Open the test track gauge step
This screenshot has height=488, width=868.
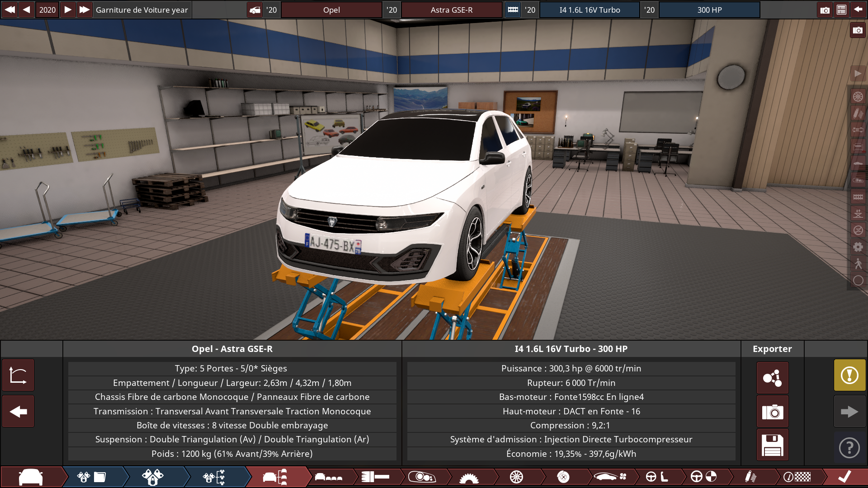click(x=797, y=477)
